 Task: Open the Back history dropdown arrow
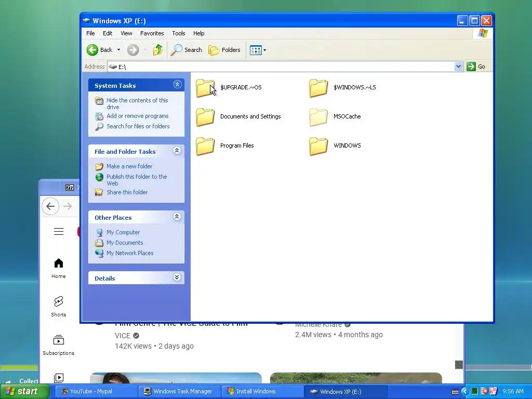tap(118, 50)
